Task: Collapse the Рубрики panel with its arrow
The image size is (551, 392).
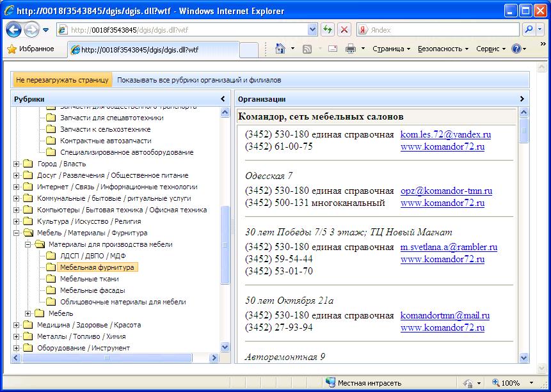Action: point(223,99)
